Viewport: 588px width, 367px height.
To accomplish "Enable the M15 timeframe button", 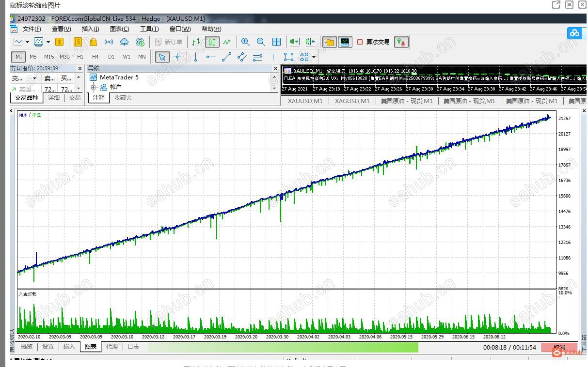I will click(x=49, y=57).
